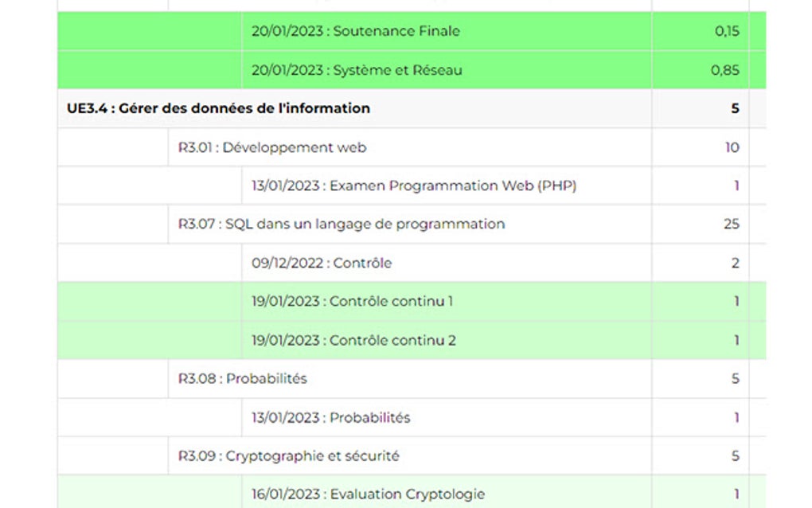The height and width of the screenshot is (508, 812).
Task: Select coefficient 5 of Cryptographie et sécurité
Action: [x=735, y=456]
